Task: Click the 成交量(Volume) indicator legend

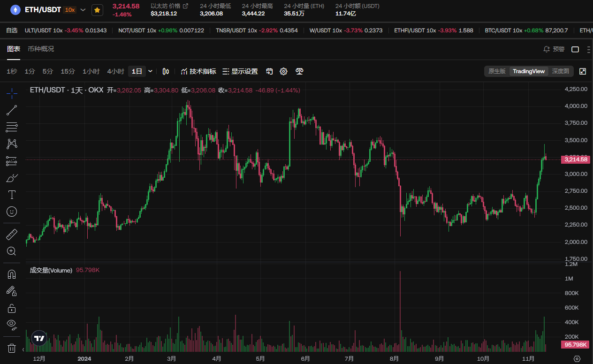Action: coord(51,270)
